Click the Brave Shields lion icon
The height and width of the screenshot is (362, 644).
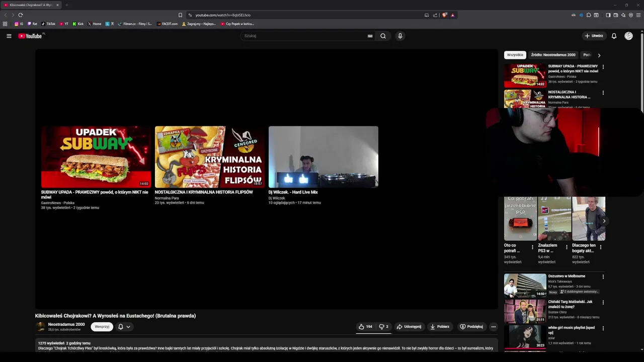[x=444, y=15]
